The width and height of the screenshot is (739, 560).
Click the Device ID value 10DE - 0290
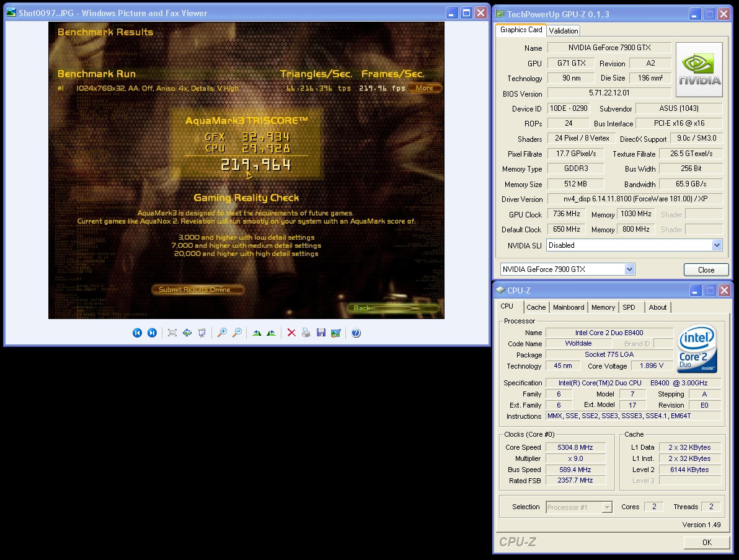click(569, 108)
